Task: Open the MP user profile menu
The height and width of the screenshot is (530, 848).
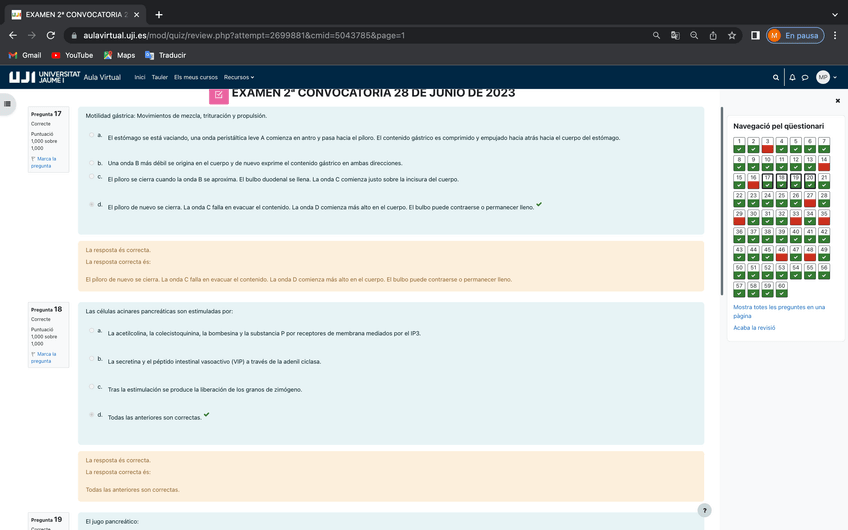Action: click(x=824, y=77)
